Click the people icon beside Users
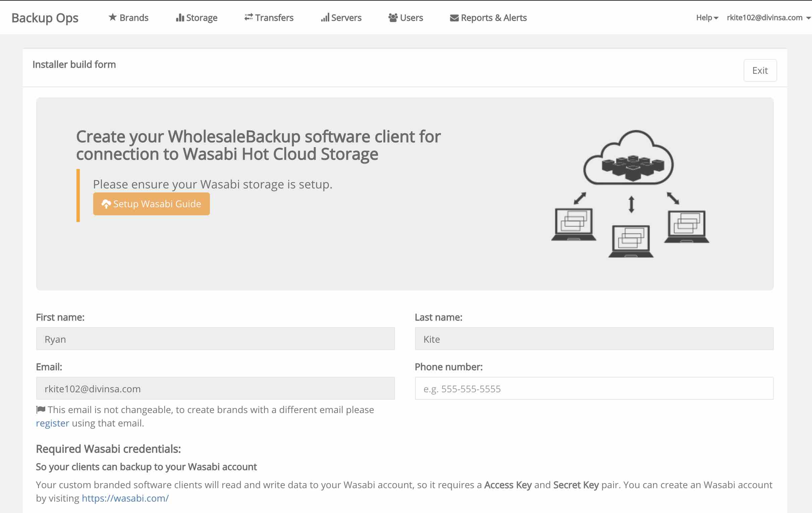The height and width of the screenshot is (513, 812). [393, 17]
